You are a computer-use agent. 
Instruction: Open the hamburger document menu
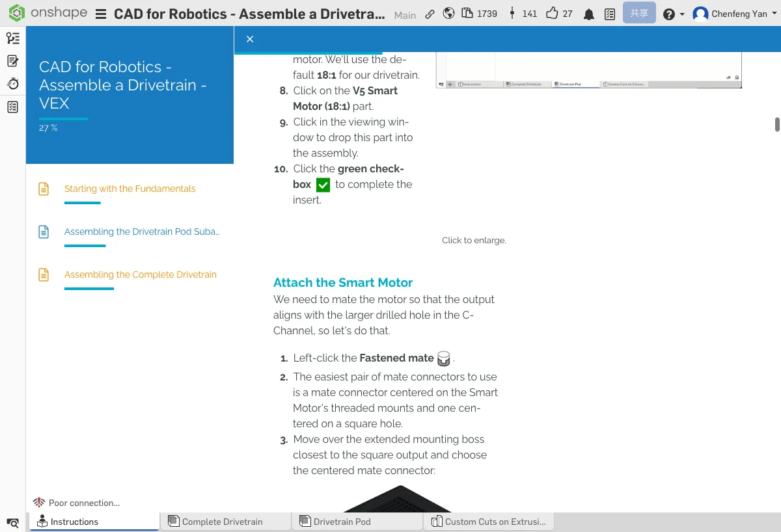[101, 14]
